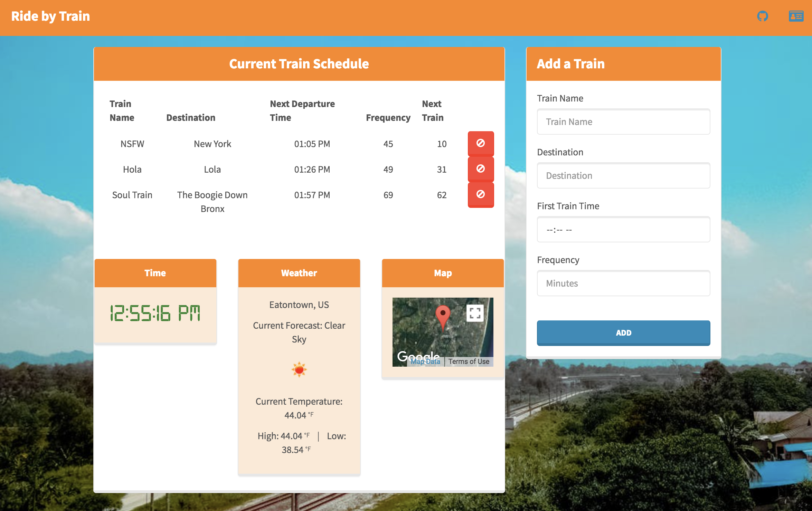
Task: Click the contact card icon in header
Action: [796, 16]
